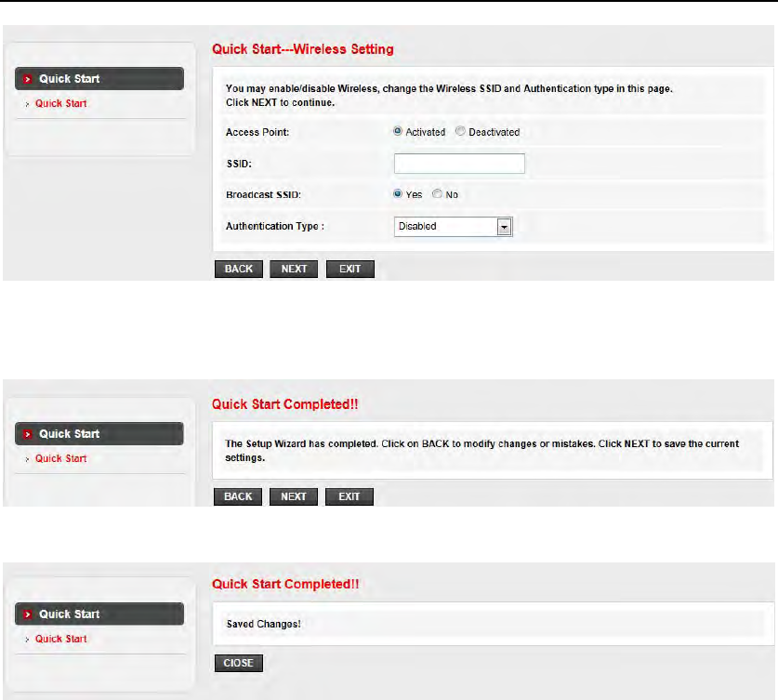This screenshot has width=778, height=700.
Task: Click the 'Access Point:' label
Action: pos(257,132)
